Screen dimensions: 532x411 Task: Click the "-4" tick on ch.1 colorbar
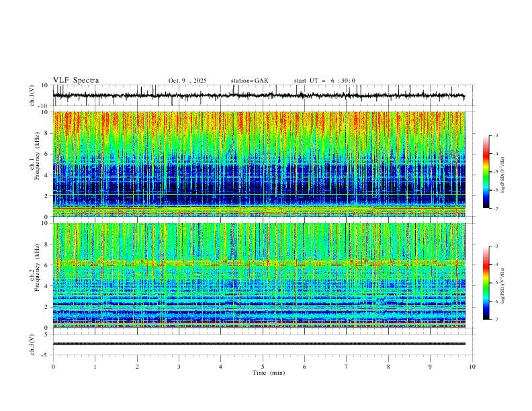pyautogui.click(x=496, y=154)
